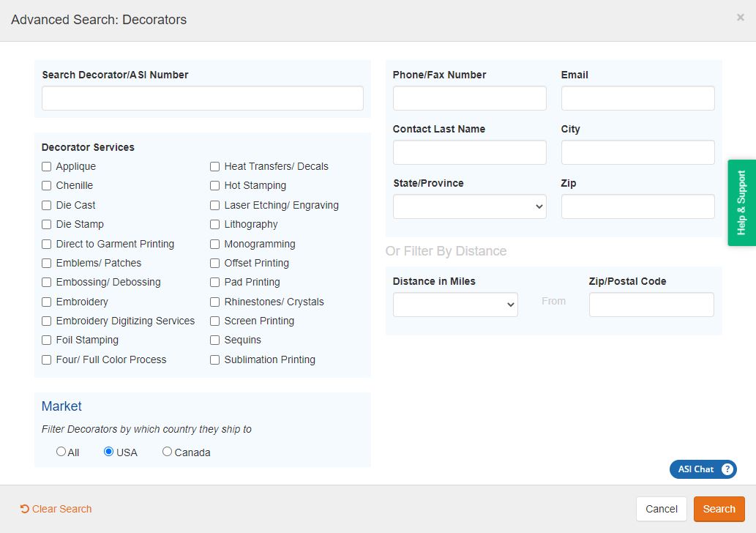
Task: Tick the Emblems/ Patches checkbox
Action: (x=46, y=264)
